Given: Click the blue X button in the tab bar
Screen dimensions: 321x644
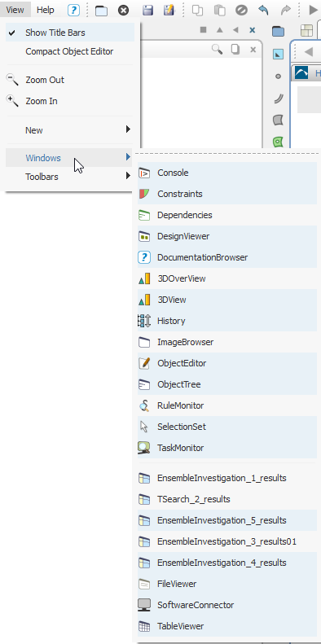Looking at the screenshot, I should tap(253, 30).
